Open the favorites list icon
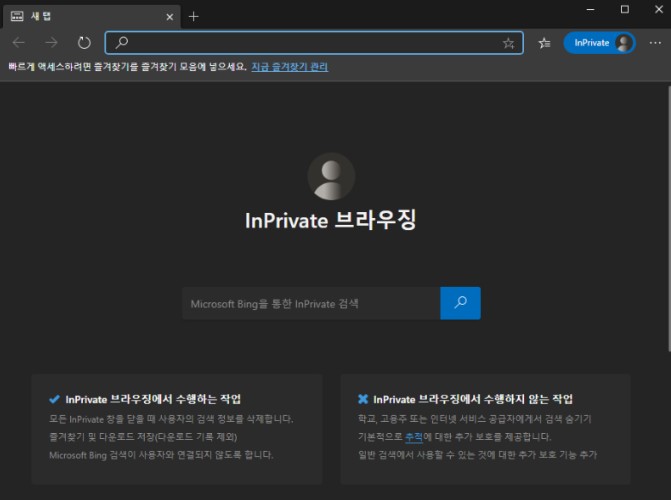 544,43
